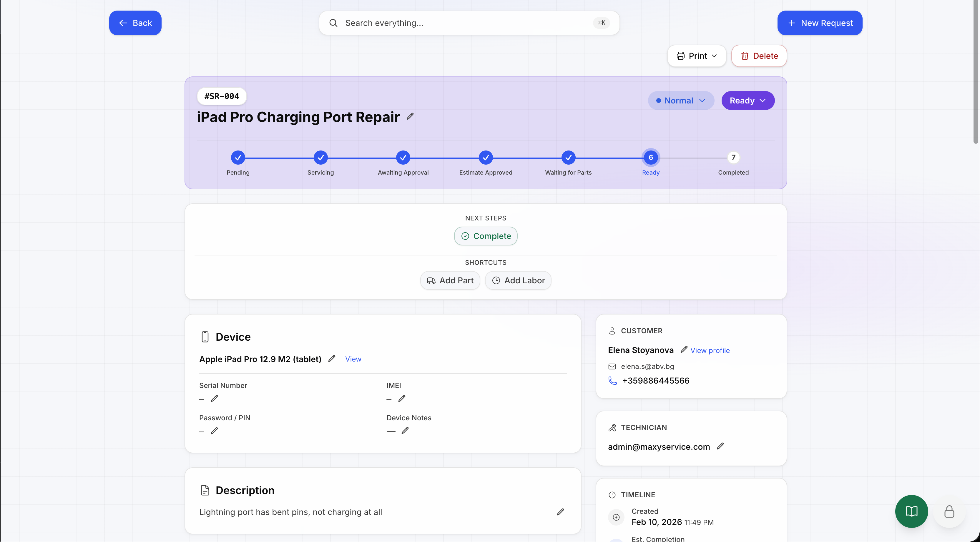Open the Ready status dropdown
Viewport: 980px width, 542px height.
point(747,100)
